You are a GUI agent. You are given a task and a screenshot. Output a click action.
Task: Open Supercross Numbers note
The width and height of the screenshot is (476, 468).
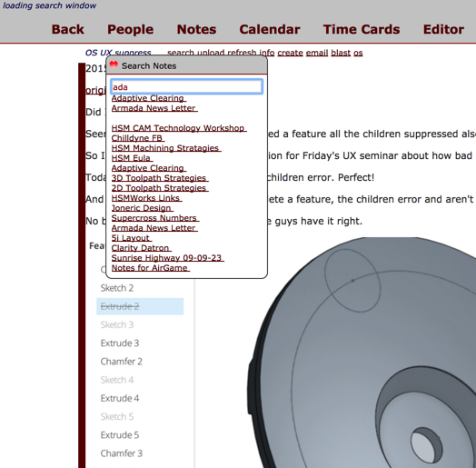coord(155,218)
